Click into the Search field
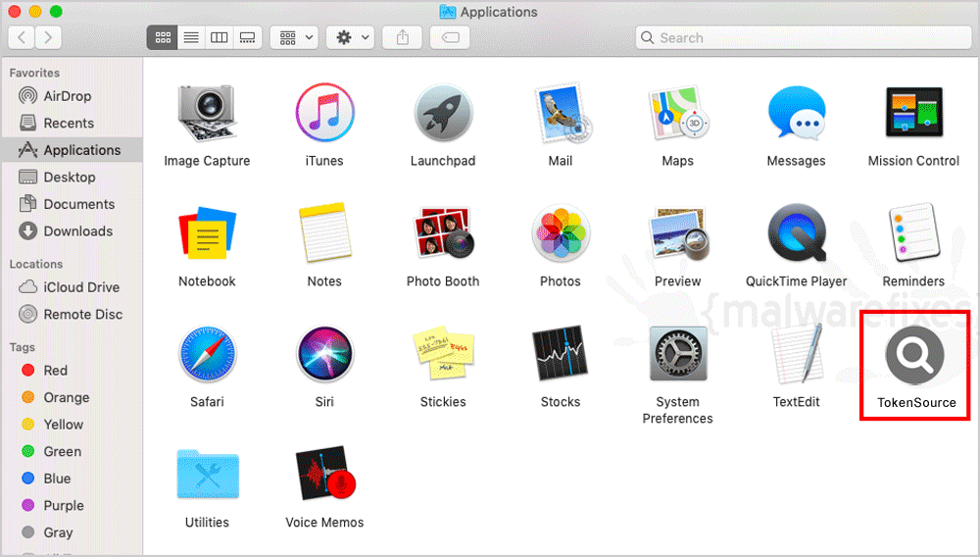Screen dimensions: 980x557 (804, 37)
